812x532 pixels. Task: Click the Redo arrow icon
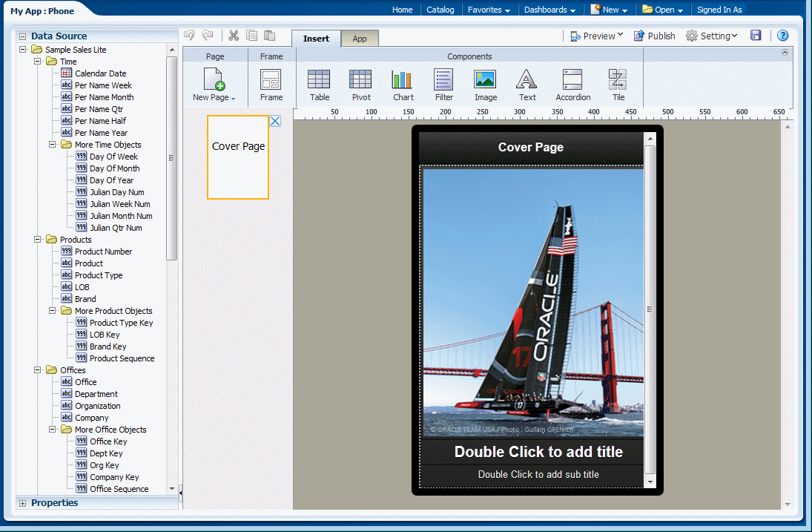click(208, 35)
